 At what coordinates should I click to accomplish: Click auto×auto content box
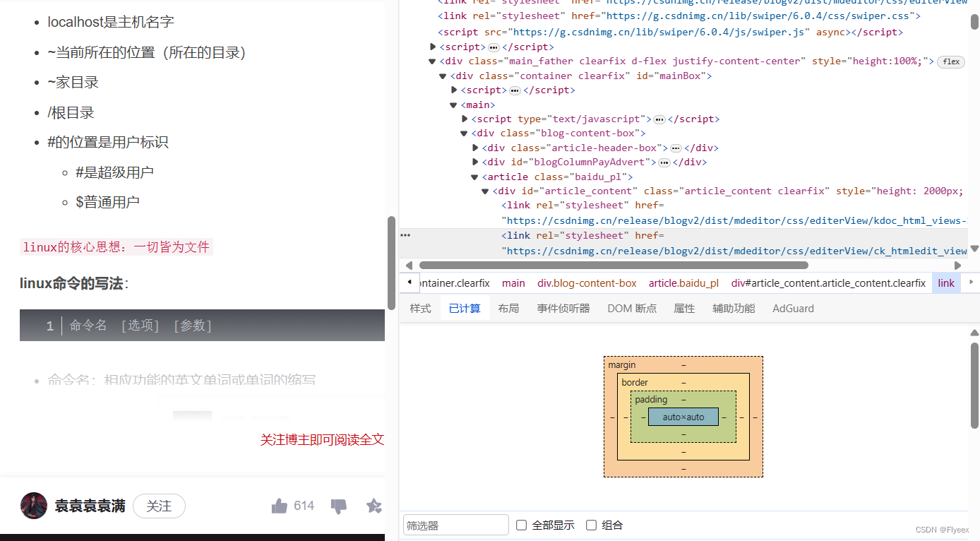(x=683, y=417)
